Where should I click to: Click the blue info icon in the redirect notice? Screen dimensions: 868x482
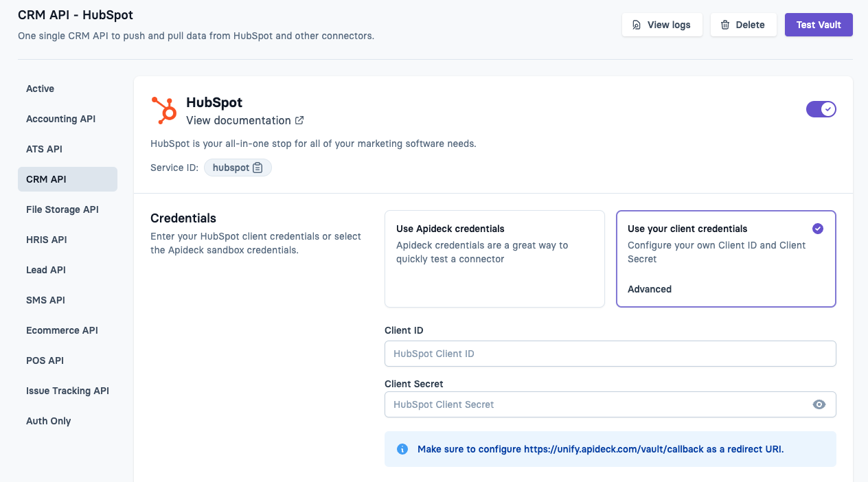click(402, 449)
